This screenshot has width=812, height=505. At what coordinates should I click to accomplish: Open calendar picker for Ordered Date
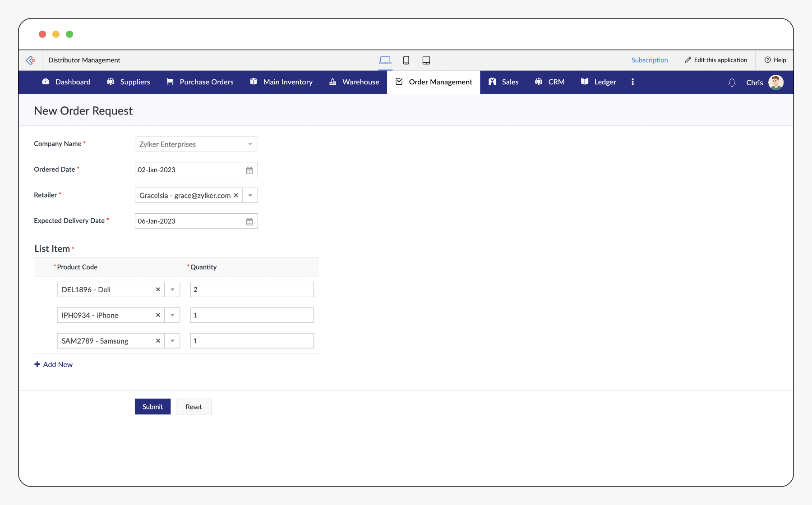249,170
